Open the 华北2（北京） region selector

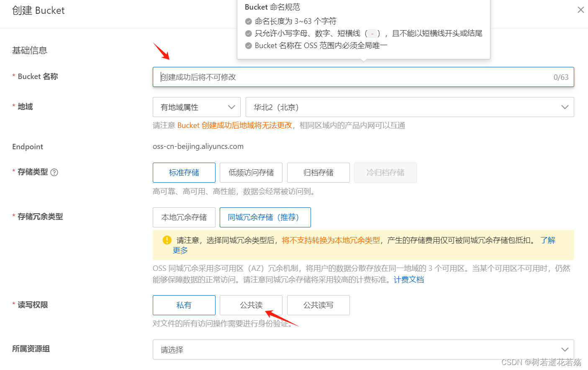coord(410,107)
